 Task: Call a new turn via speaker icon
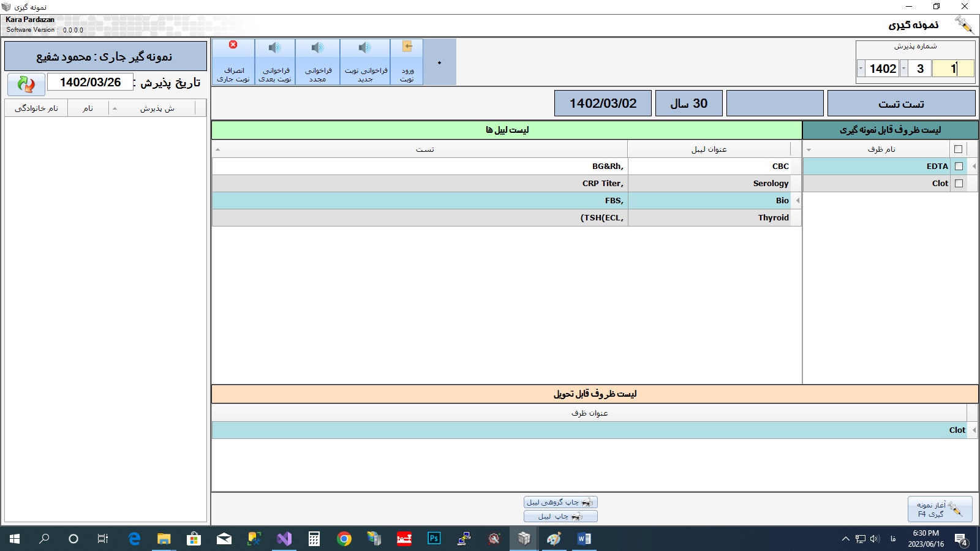tap(365, 48)
